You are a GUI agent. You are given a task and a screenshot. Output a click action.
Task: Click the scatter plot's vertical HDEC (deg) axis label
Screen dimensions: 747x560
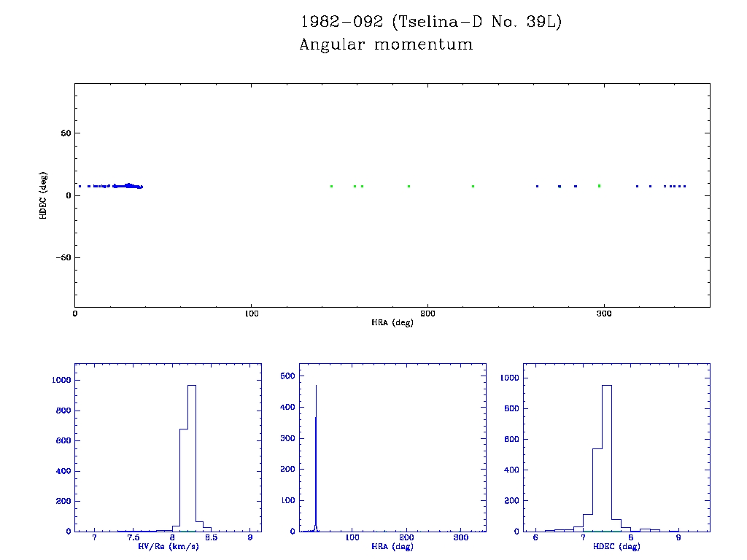(x=43, y=195)
